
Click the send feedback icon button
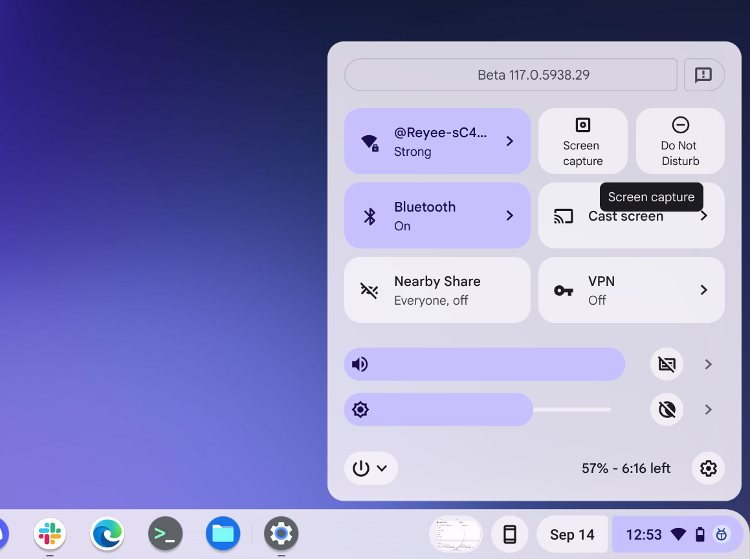click(x=704, y=75)
